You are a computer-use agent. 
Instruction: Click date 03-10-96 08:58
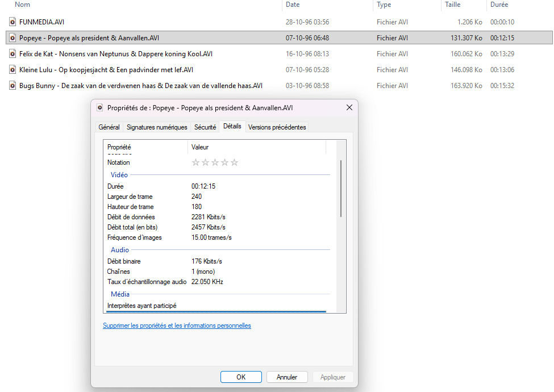[307, 85]
